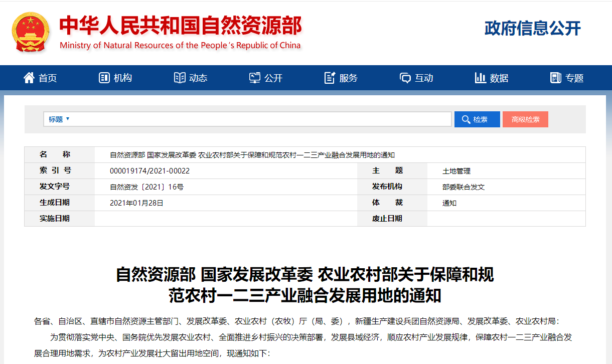Click the Ministry of Natural Resources English title
Screen dimensions: 612x364
click(180, 45)
